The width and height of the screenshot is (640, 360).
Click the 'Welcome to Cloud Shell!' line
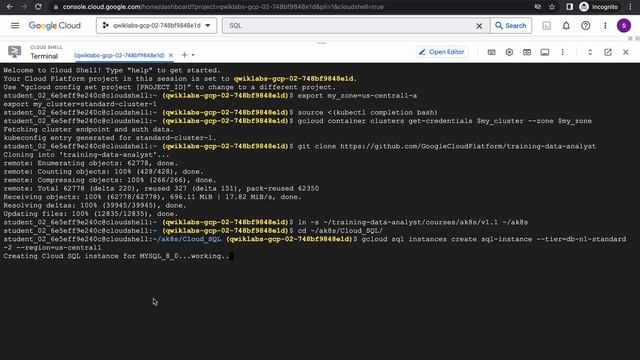[x=111, y=71]
